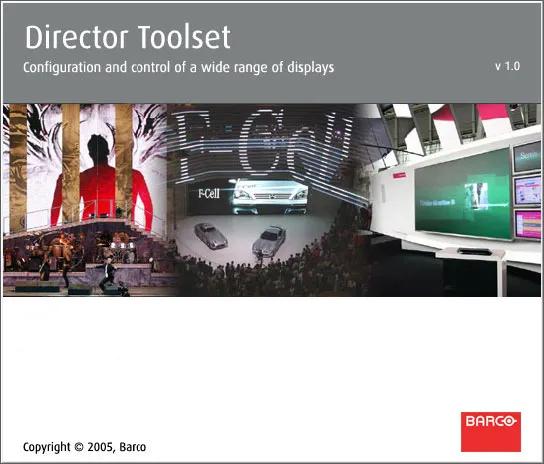
Task: Click the concert stage photo with red silhouette
Action: tap(85, 200)
